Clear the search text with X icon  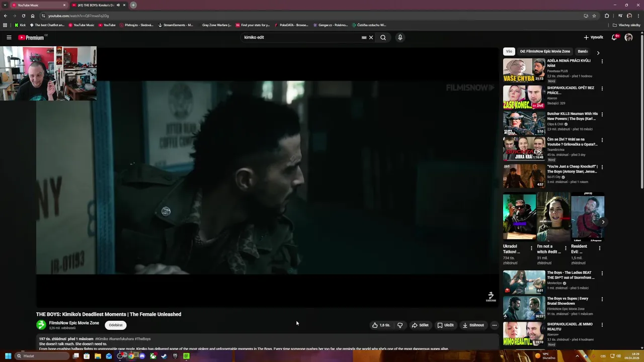tap(371, 37)
